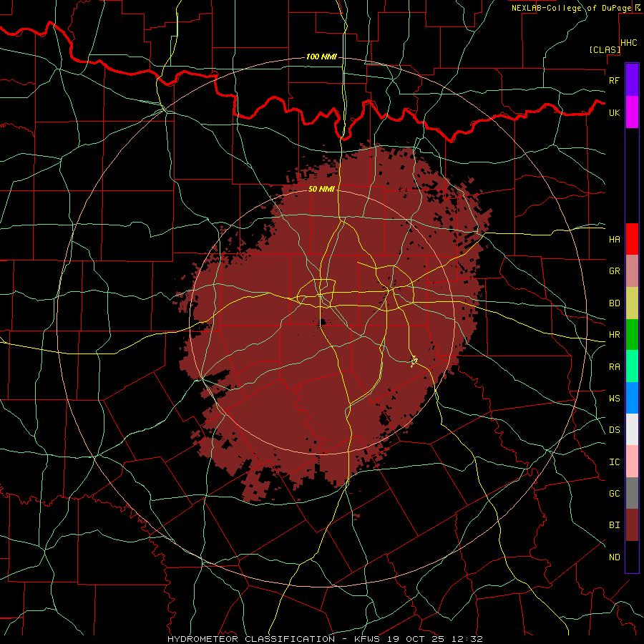Click the HHC product code label
644x644 pixels.
pyautogui.click(x=629, y=43)
